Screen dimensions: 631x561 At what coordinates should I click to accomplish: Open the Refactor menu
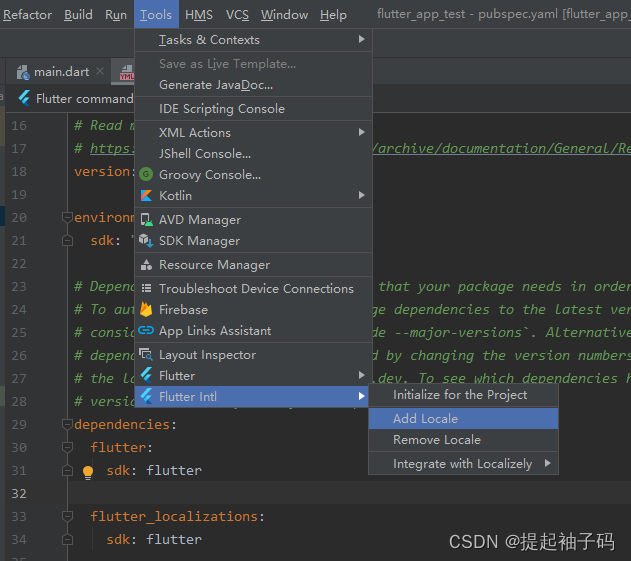click(27, 15)
